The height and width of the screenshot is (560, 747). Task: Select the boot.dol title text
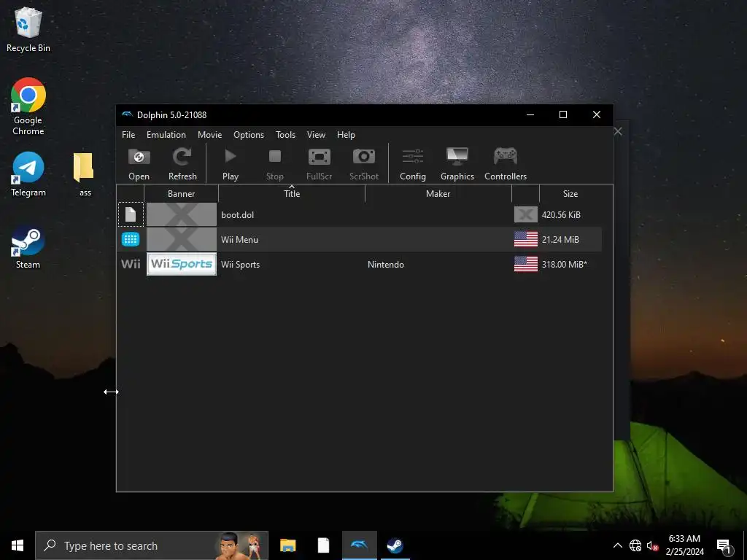coord(237,215)
